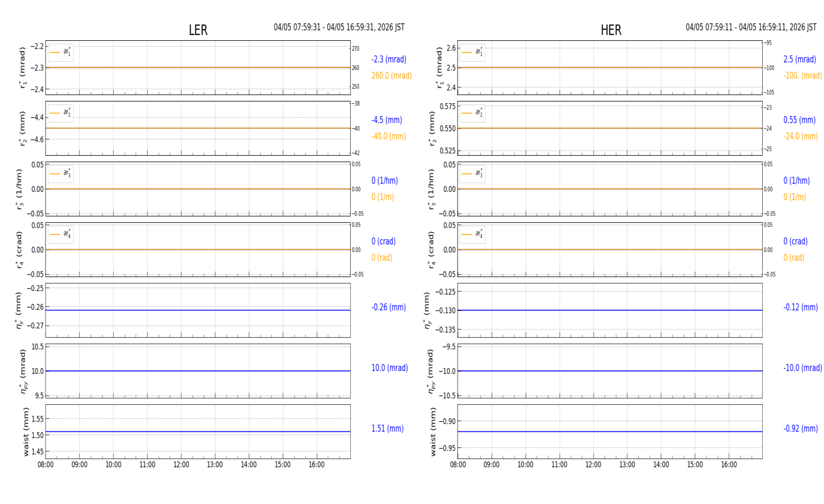Select the "-24.0 (mm)" readout
This screenshot has height=504, width=824.
[x=801, y=136]
